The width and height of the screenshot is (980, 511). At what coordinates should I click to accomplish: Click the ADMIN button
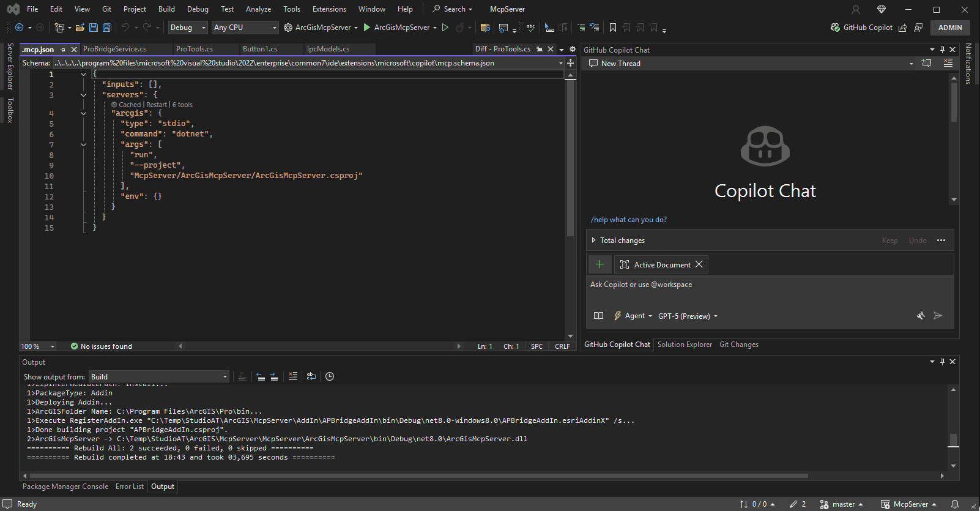[x=950, y=28]
